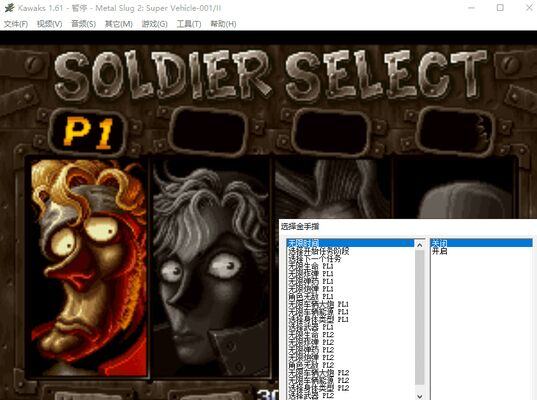The width and height of the screenshot is (537, 400).
Task: Open the 游戏(G) menu
Action: coord(154,24)
